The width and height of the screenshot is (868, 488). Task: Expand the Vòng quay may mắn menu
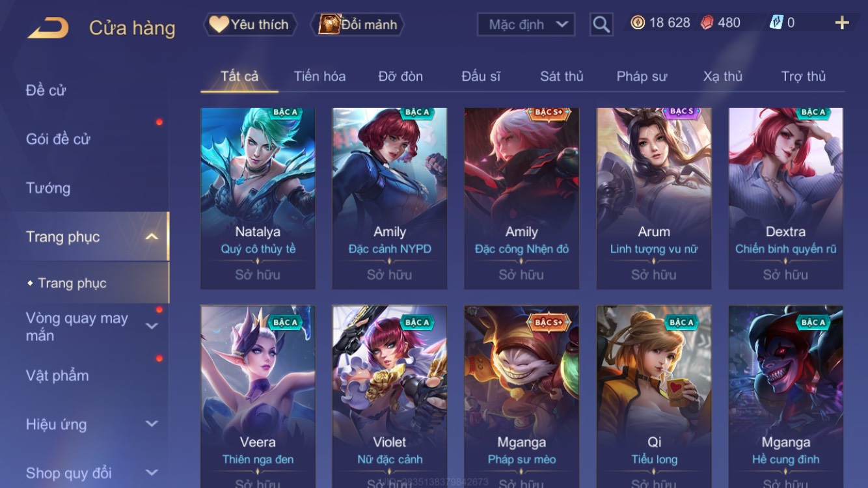[x=151, y=326]
